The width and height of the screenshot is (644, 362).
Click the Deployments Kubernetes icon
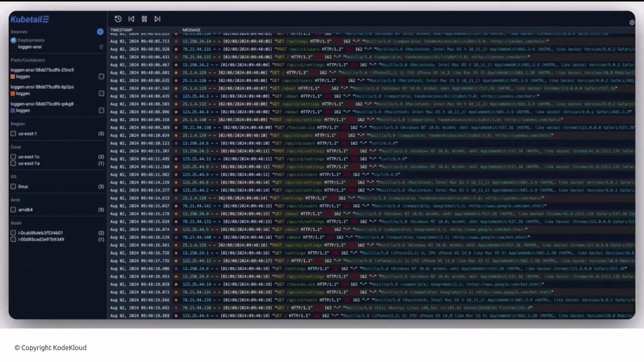coord(13,40)
